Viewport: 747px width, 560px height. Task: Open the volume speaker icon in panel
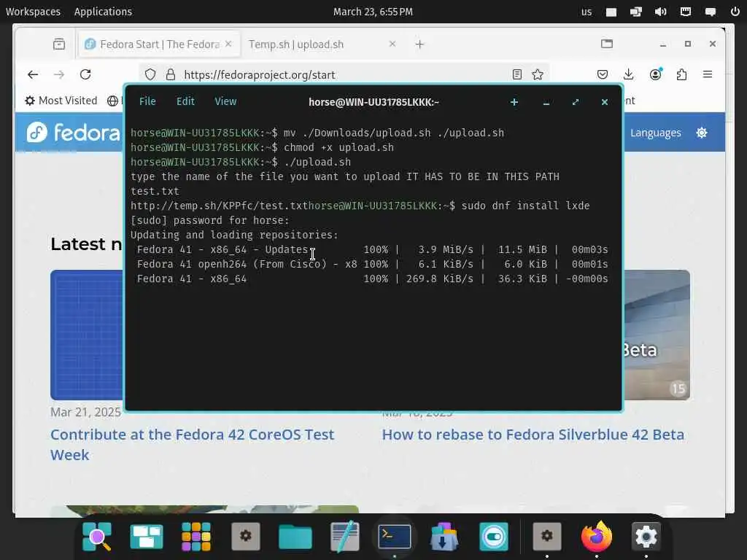coord(661,12)
